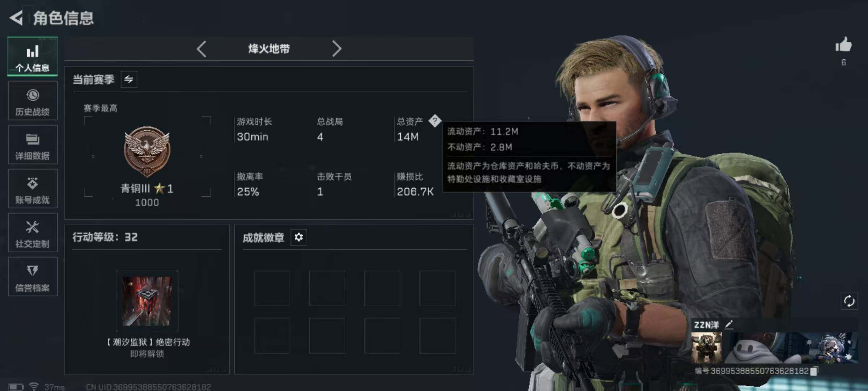Go back using the arrow beside 角色信息

(16, 18)
